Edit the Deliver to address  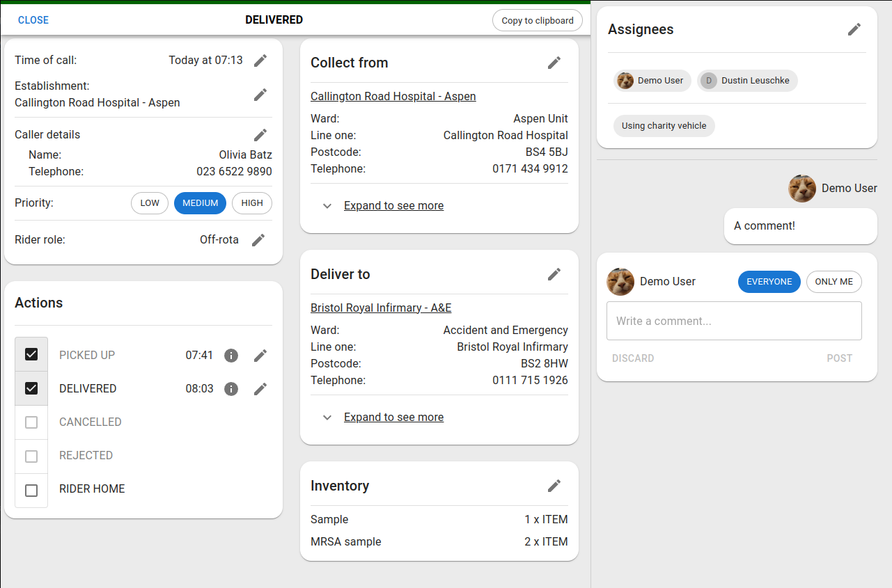pyautogui.click(x=554, y=274)
